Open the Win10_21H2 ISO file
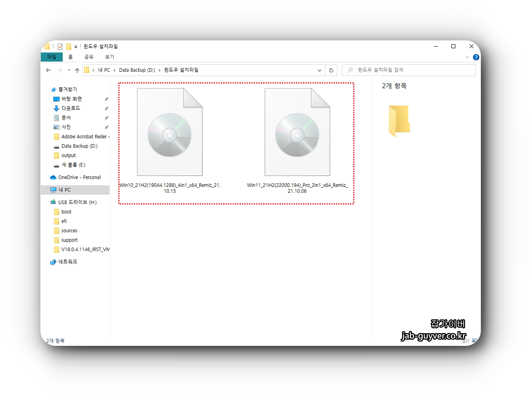The image size is (532, 397). tap(170, 132)
